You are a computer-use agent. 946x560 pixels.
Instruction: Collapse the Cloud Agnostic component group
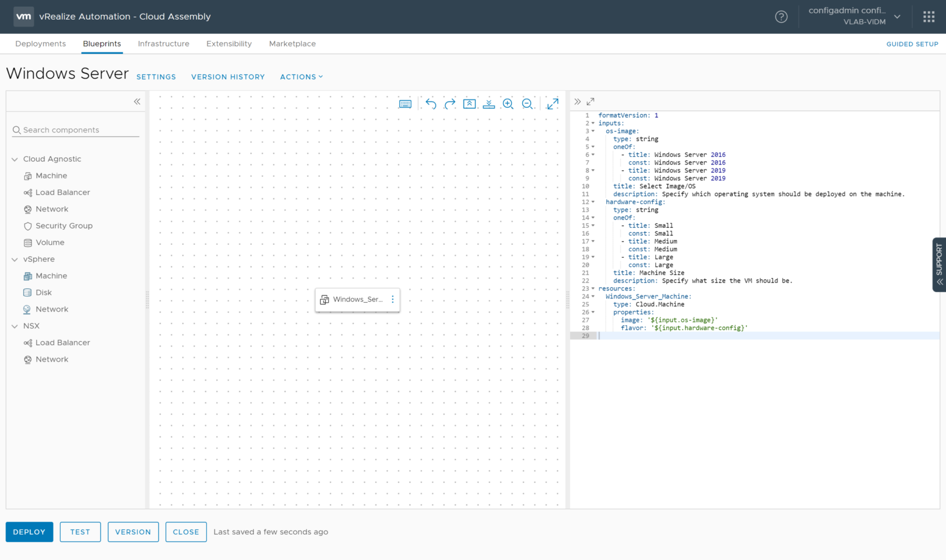point(15,159)
